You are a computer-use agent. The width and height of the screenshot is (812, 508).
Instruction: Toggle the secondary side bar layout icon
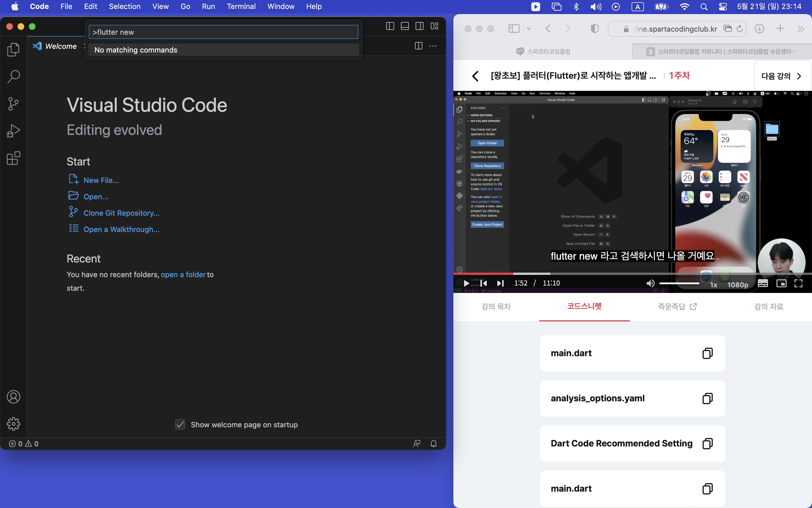(420, 26)
